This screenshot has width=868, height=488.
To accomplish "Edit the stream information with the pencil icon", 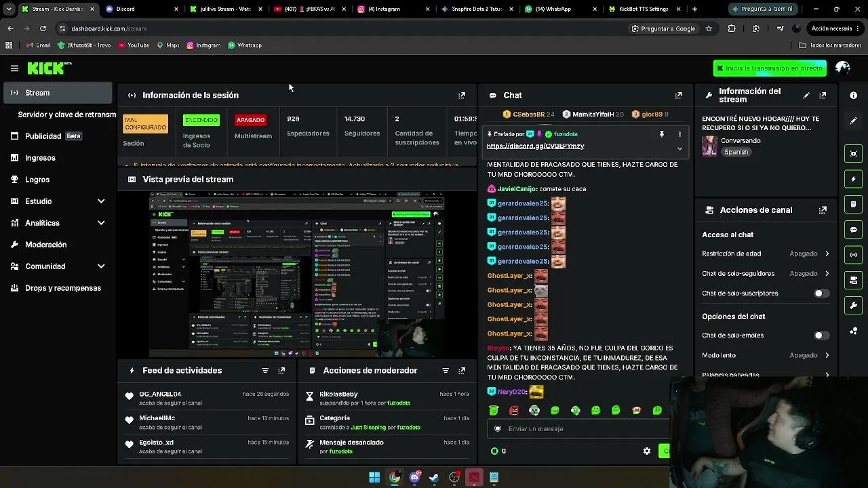I will click(x=806, y=96).
